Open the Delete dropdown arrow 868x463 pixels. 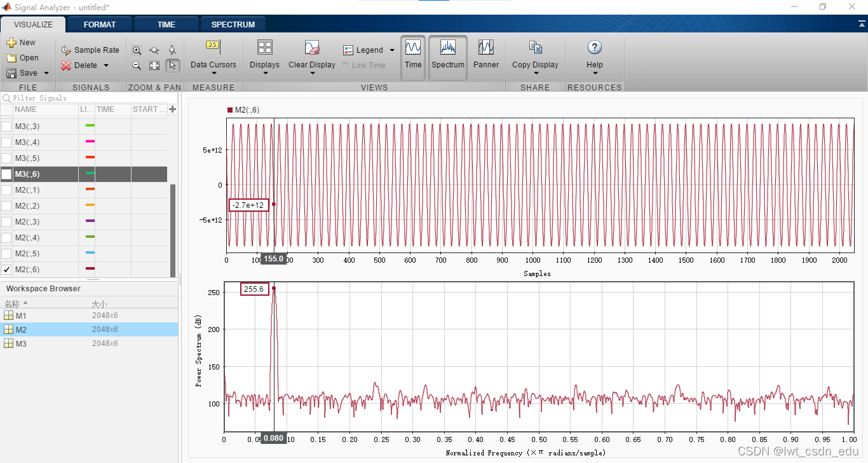pos(106,66)
